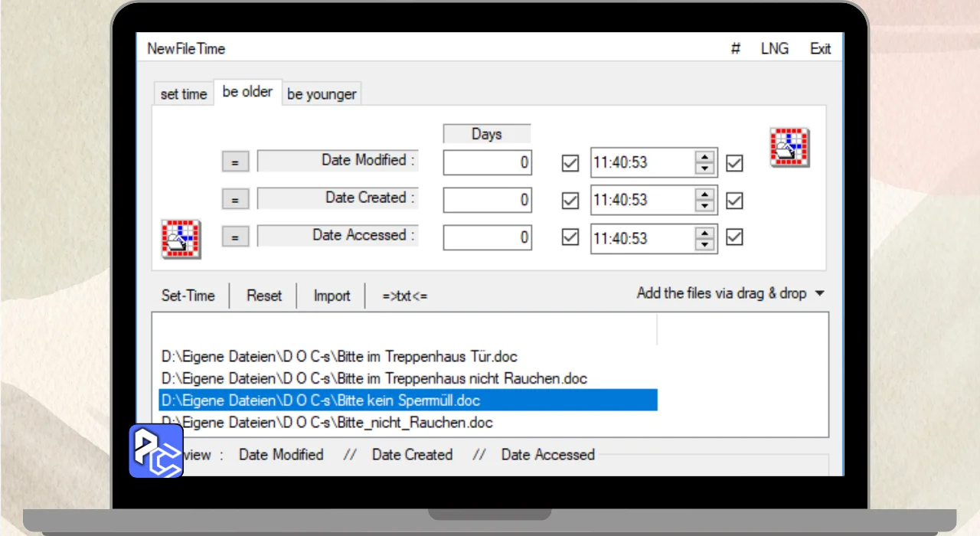This screenshot has width=980, height=536.
Task: Switch to the 'be younger' tab
Action: click(322, 94)
